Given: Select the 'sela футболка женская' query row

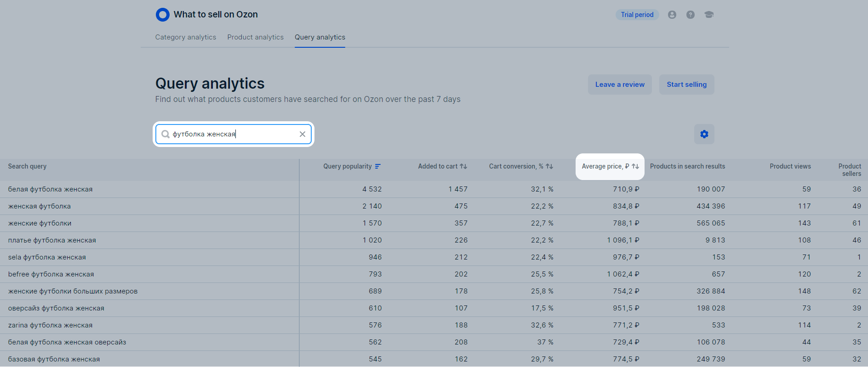Looking at the screenshot, I should (47, 257).
